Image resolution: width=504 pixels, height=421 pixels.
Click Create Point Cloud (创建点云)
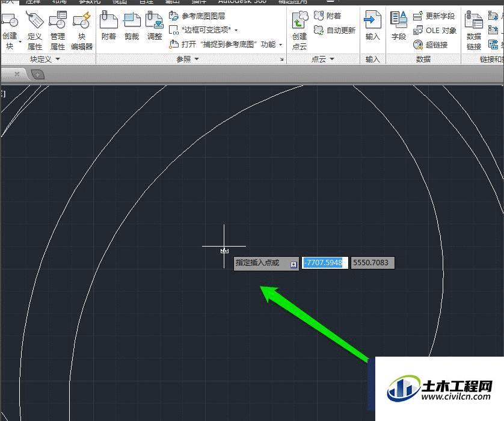[300, 31]
